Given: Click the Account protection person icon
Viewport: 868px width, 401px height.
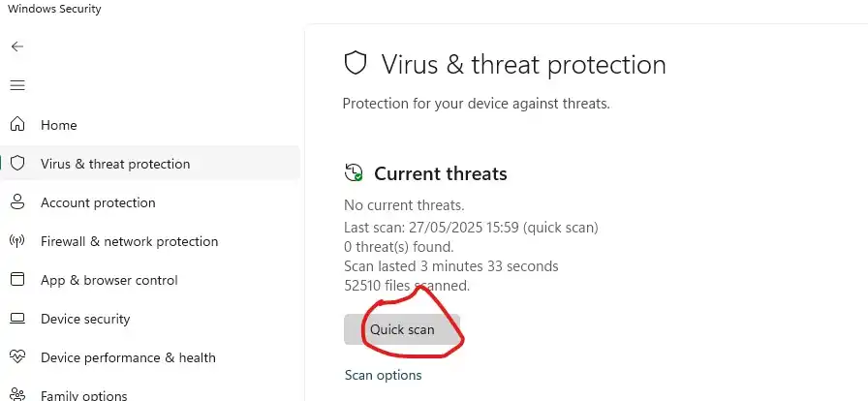Looking at the screenshot, I should click(17, 202).
